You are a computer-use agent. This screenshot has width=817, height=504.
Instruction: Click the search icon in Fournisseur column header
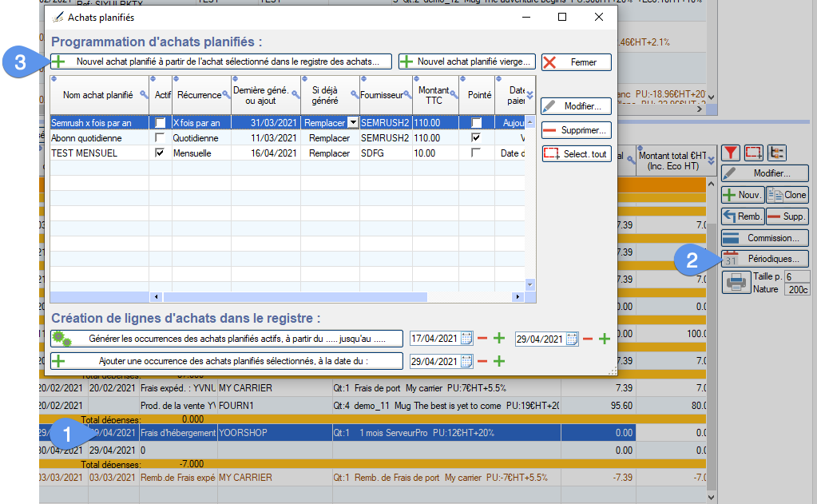[x=408, y=95]
